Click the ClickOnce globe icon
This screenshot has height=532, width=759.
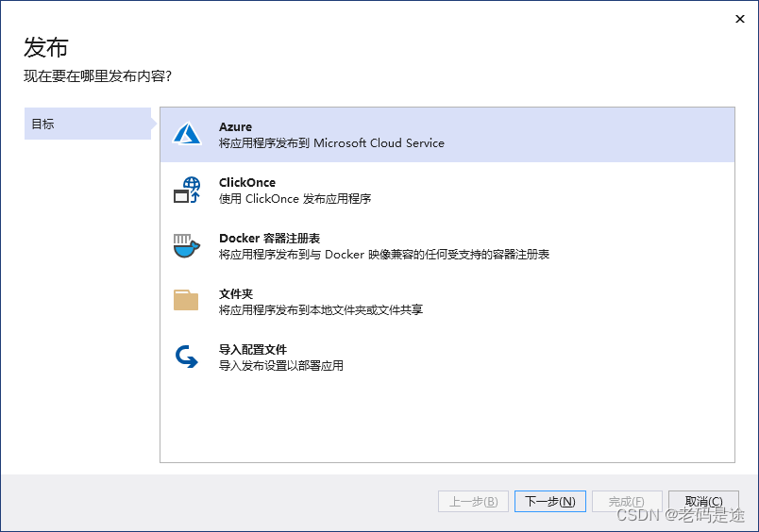pos(187,190)
